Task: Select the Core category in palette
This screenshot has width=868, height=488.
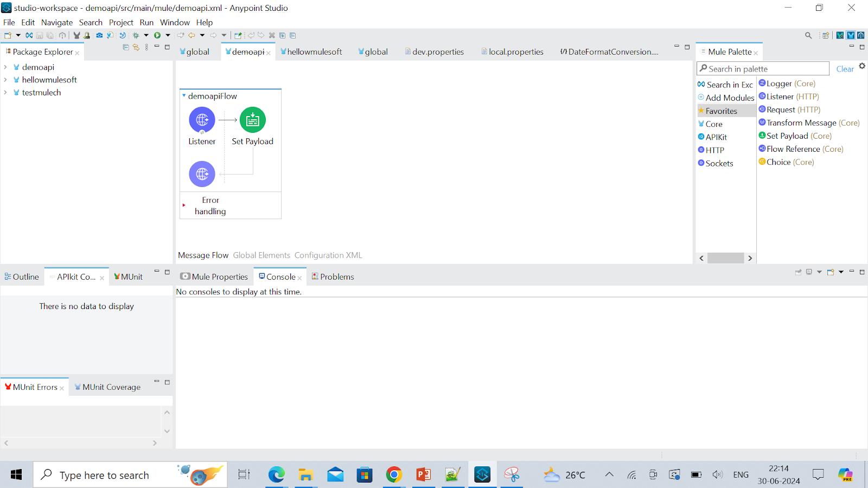Action: (x=711, y=124)
